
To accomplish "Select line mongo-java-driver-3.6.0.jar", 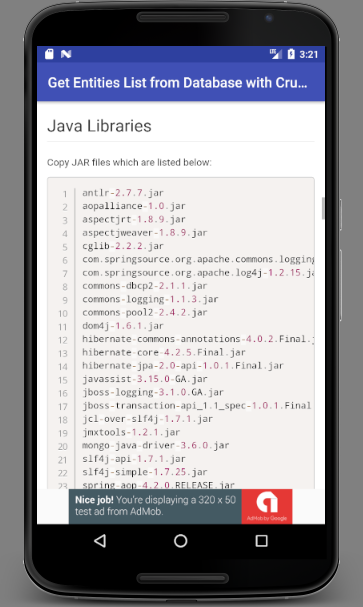I will [156, 445].
